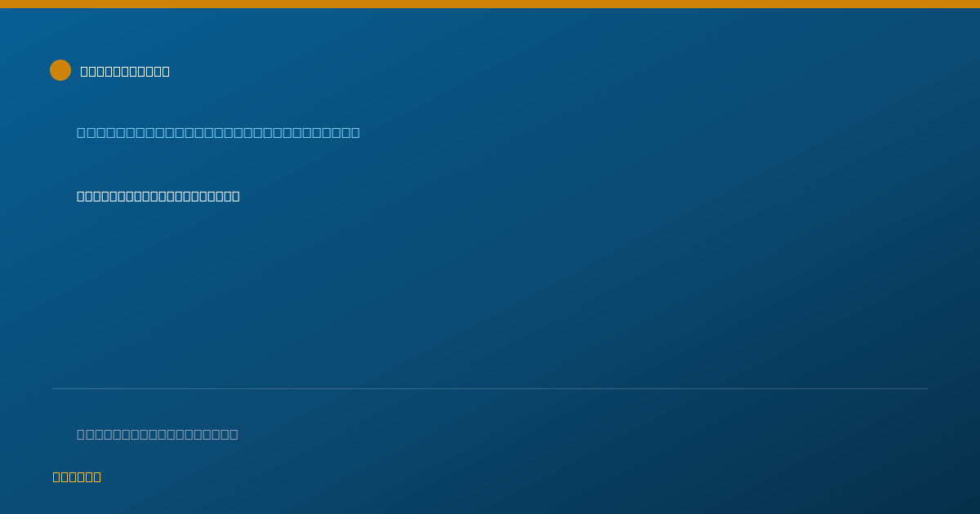
Task: Click the light blue subtitle text line
Action: point(218,132)
